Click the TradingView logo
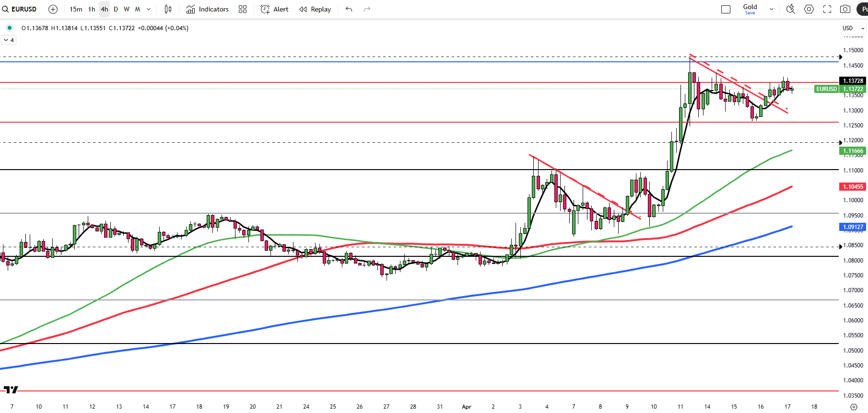The height and width of the screenshot is (413, 868). (11, 390)
